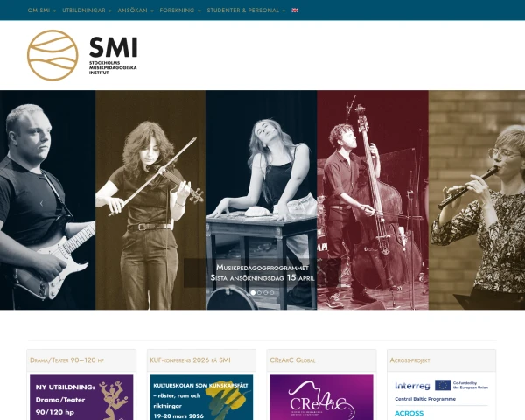Click the Kulturskolan som kunskapsfält banner image
This screenshot has width=525, height=420.
pyautogui.click(x=201, y=397)
